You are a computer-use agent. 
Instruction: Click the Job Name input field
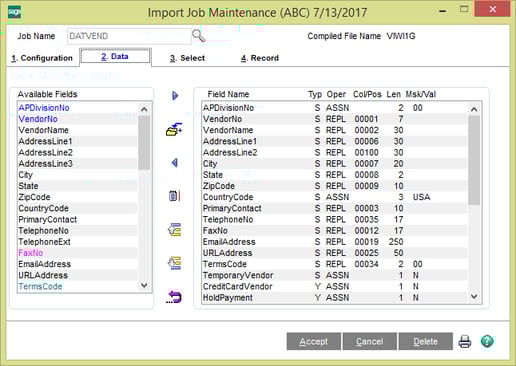coord(129,36)
